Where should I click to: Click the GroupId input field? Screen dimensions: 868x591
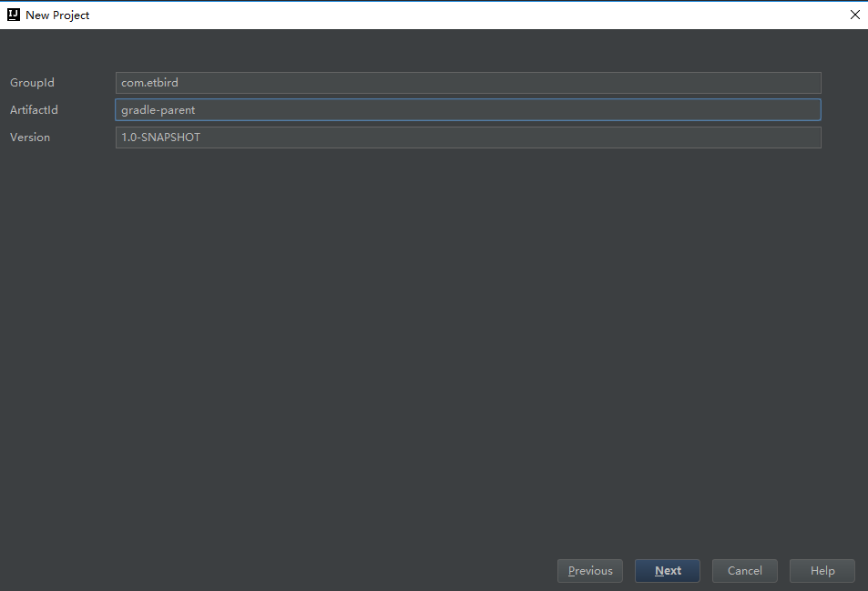point(468,83)
